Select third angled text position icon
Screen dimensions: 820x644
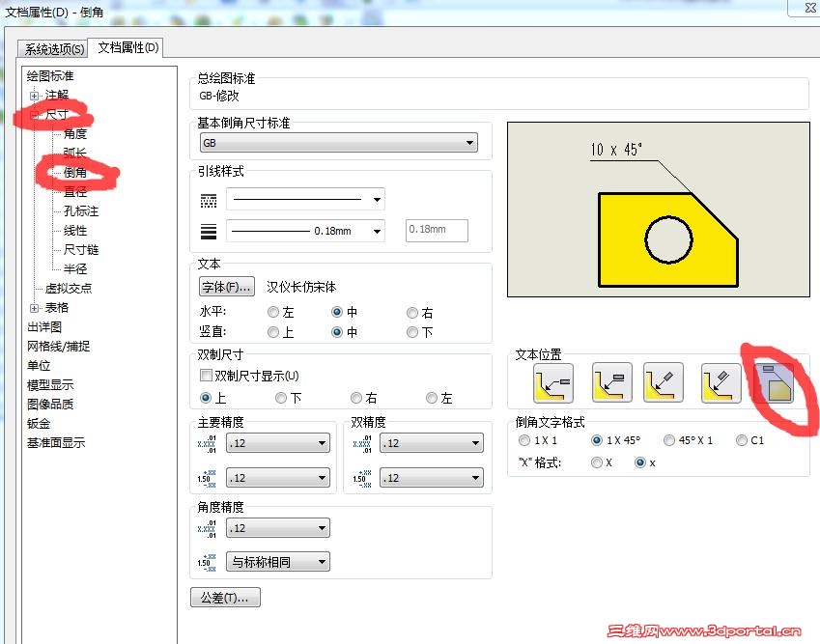point(664,382)
